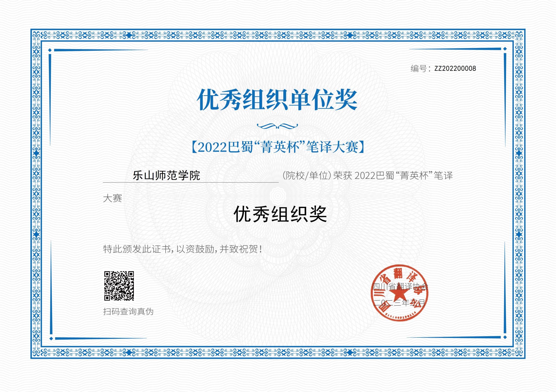
Task: Click the title 优秀组织单位奖
Action: click(277, 100)
